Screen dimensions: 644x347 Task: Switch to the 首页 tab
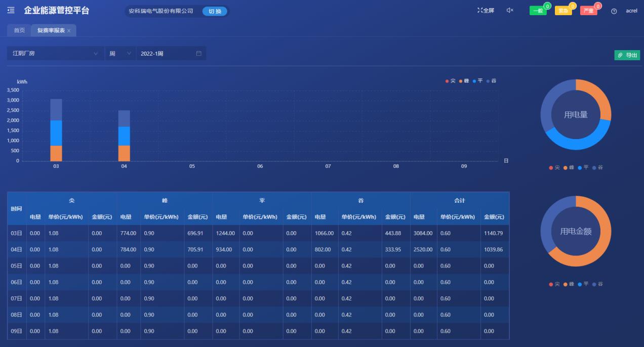tap(18, 30)
